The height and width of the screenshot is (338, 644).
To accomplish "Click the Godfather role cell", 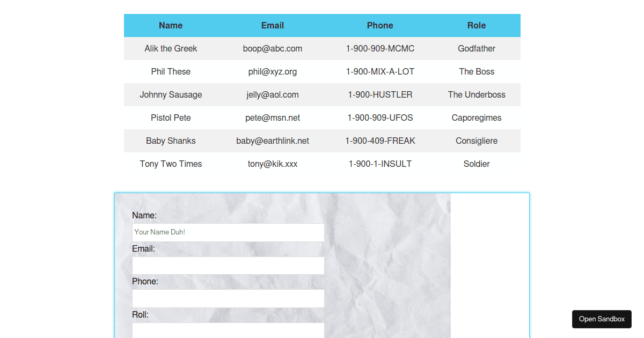I will (x=477, y=48).
